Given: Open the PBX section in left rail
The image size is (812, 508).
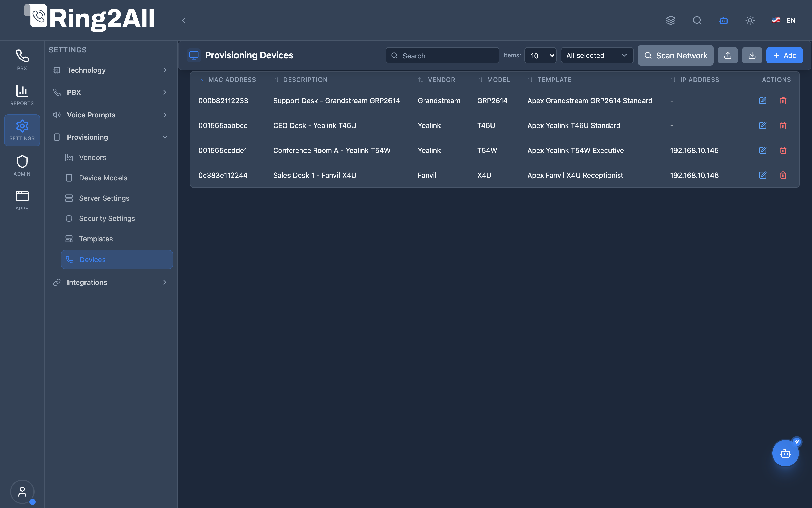Looking at the screenshot, I should [x=22, y=60].
